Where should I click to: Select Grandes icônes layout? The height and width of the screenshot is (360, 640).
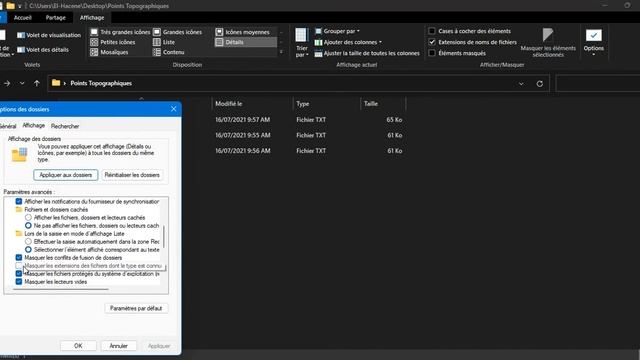pos(178,32)
